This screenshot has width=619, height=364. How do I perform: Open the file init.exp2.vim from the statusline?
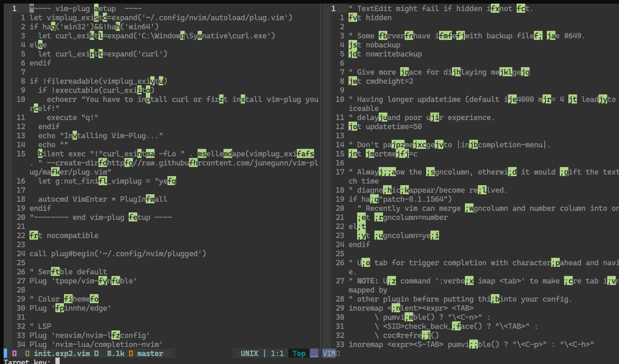62,353
